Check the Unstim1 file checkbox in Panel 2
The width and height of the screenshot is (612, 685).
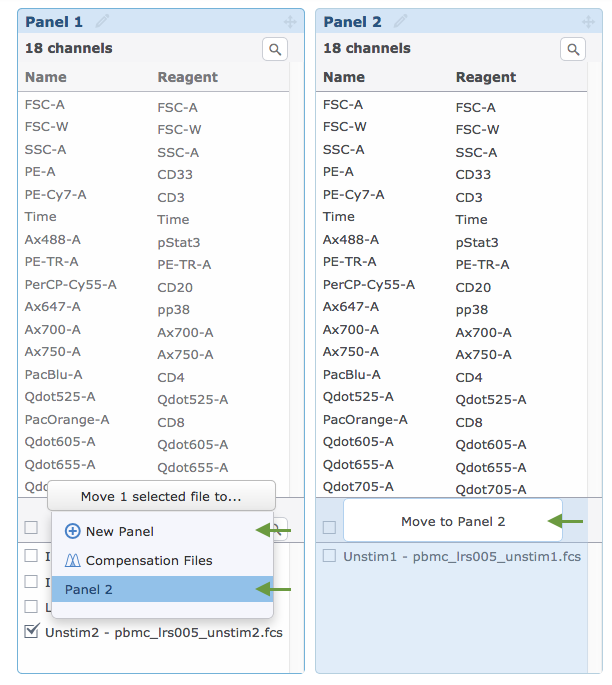click(329, 556)
